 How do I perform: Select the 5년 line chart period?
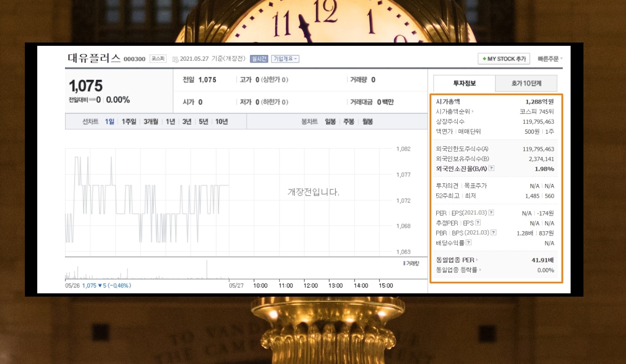click(203, 122)
